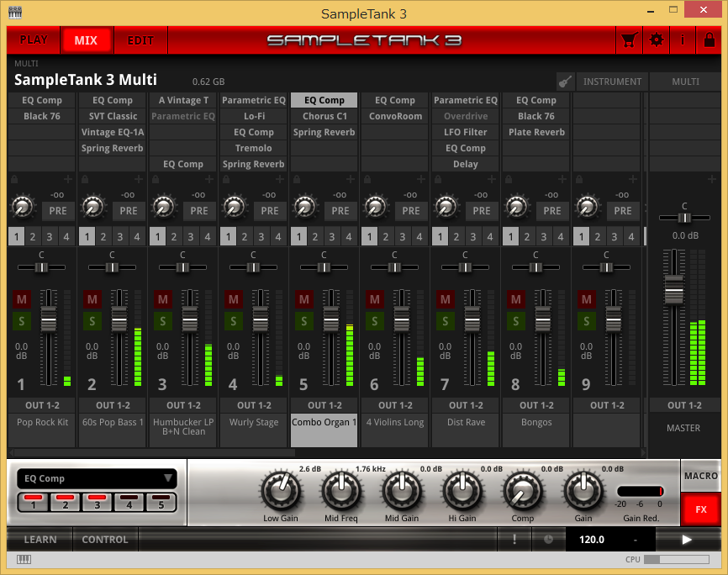Click the master volume fader

point(673,290)
